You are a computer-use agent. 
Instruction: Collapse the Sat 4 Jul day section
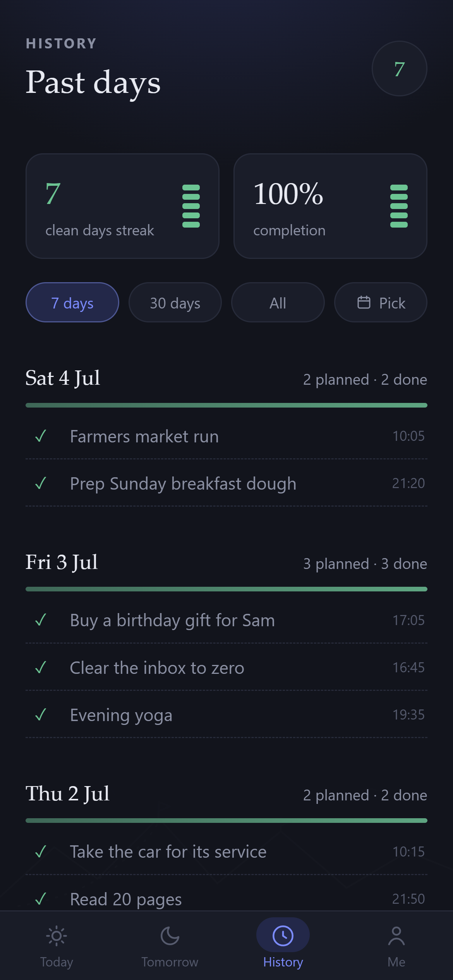(x=226, y=379)
